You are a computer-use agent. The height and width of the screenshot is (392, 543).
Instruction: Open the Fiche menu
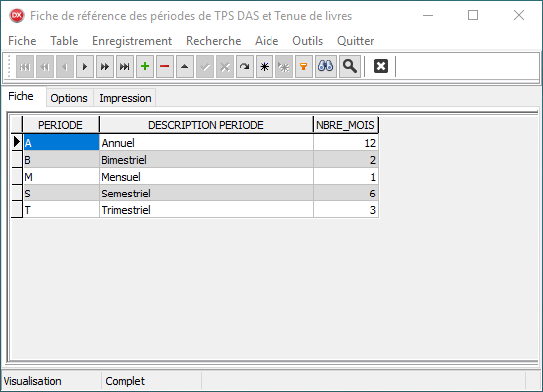(x=22, y=41)
